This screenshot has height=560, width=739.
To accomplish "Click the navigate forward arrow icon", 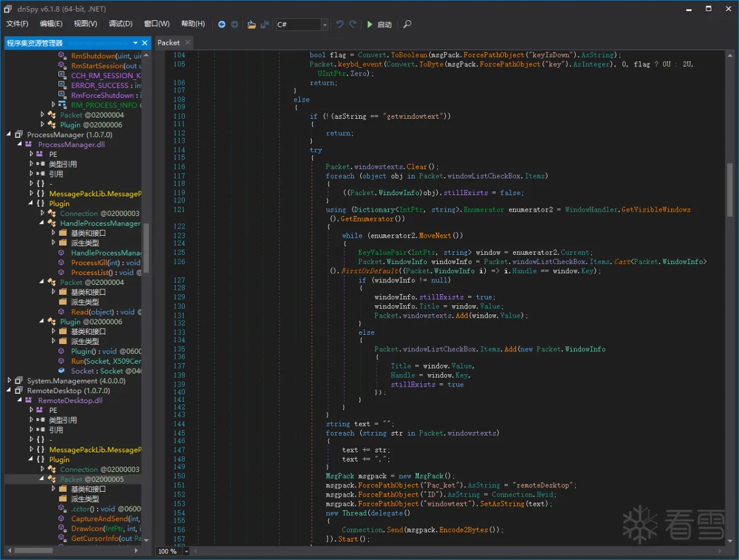I will pos(235,25).
